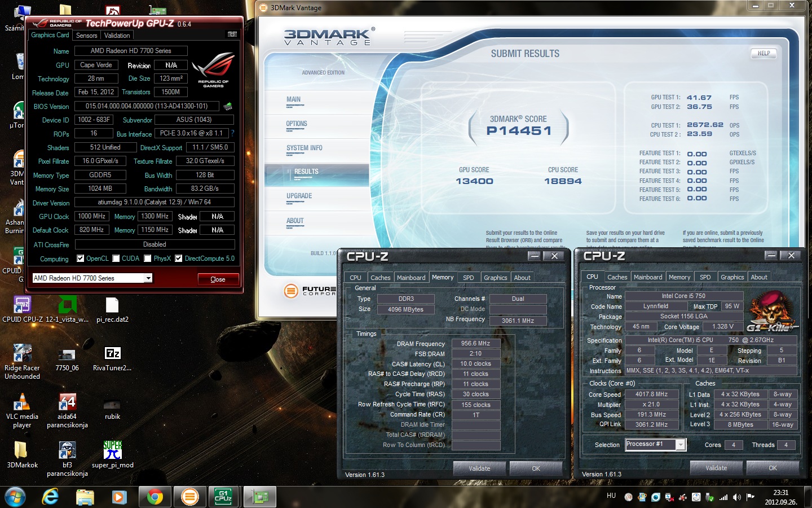
Task: Toggle the PhysX checkbox in GPU-Z
Action: coord(148,259)
